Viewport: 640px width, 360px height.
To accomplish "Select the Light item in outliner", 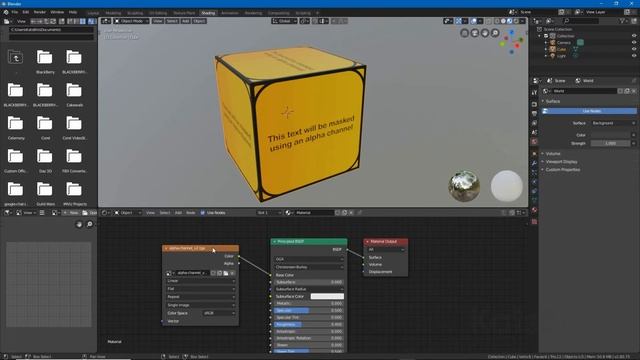I will pos(561,56).
